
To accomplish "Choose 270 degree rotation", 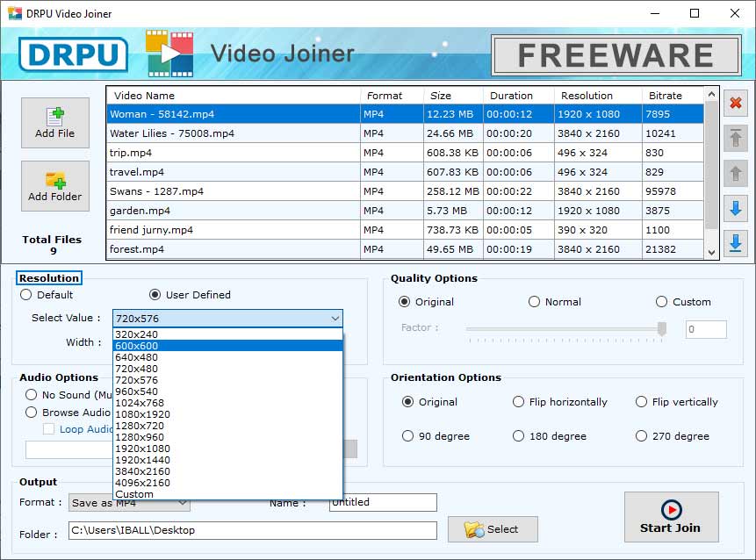I will [641, 436].
